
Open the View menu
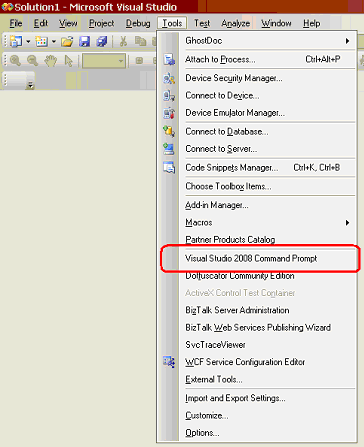(x=68, y=23)
